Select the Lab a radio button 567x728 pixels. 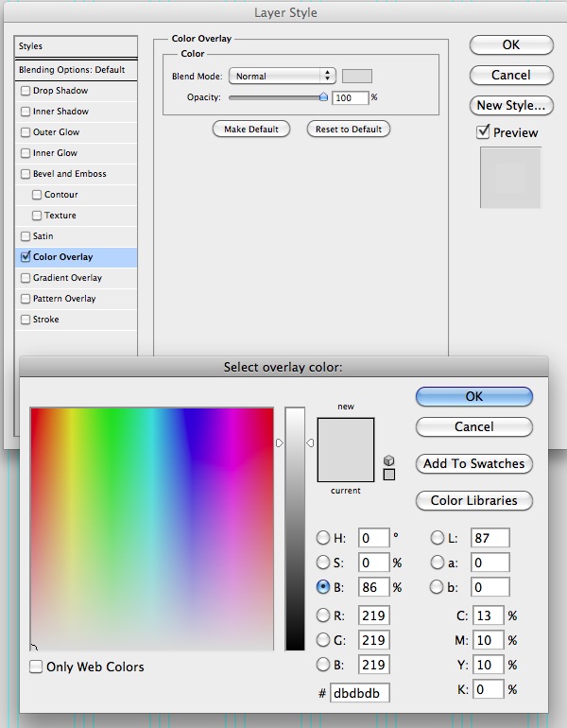pyautogui.click(x=438, y=563)
